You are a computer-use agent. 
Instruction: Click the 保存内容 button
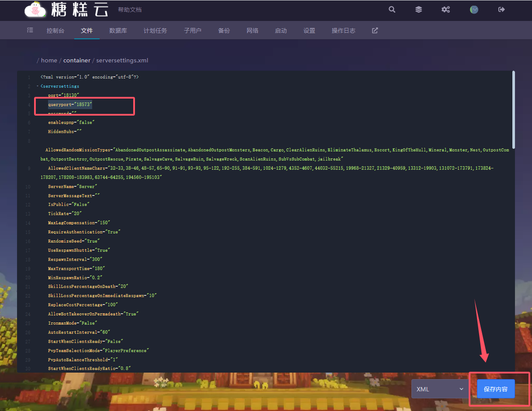click(495, 389)
